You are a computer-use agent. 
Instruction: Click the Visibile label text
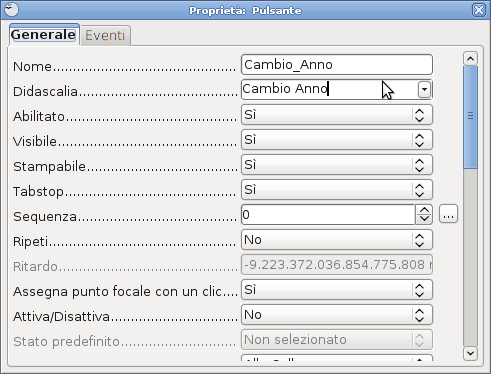tap(35, 141)
